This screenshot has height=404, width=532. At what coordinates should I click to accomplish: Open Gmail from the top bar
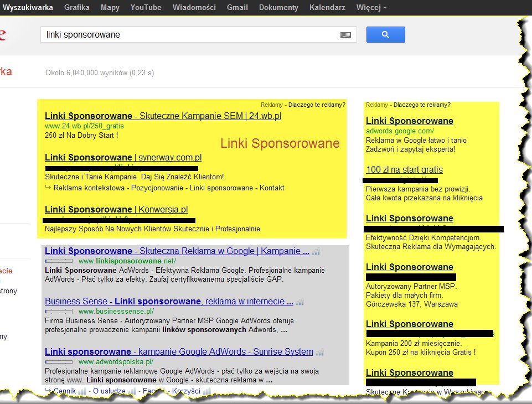[x=237, y=7]
